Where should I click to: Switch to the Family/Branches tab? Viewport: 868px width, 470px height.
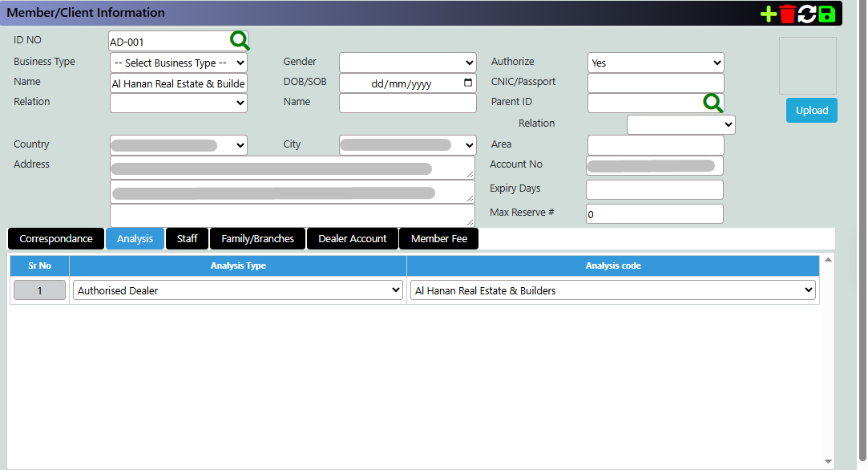[x=257, y=239]
